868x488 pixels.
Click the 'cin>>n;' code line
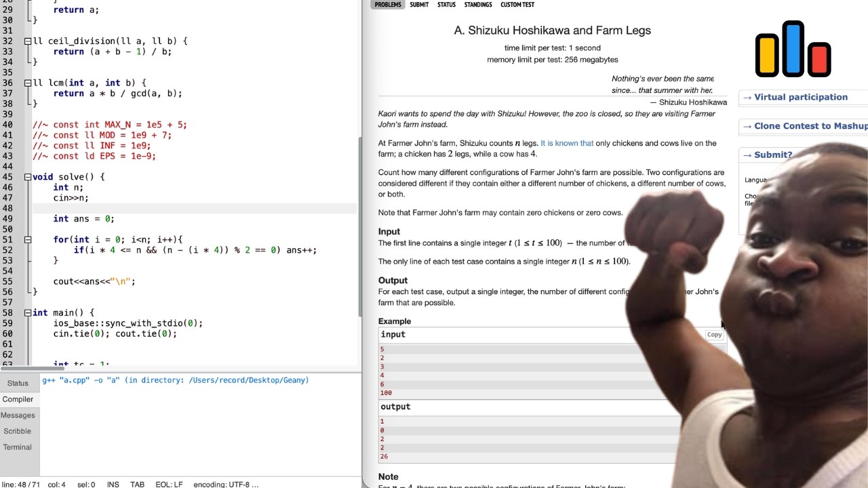[71, 198]
